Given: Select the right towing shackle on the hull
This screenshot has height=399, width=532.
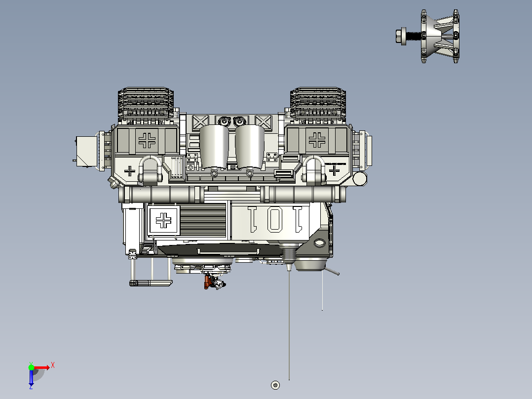Looking at the screenshot, I should tap(314, 169).
